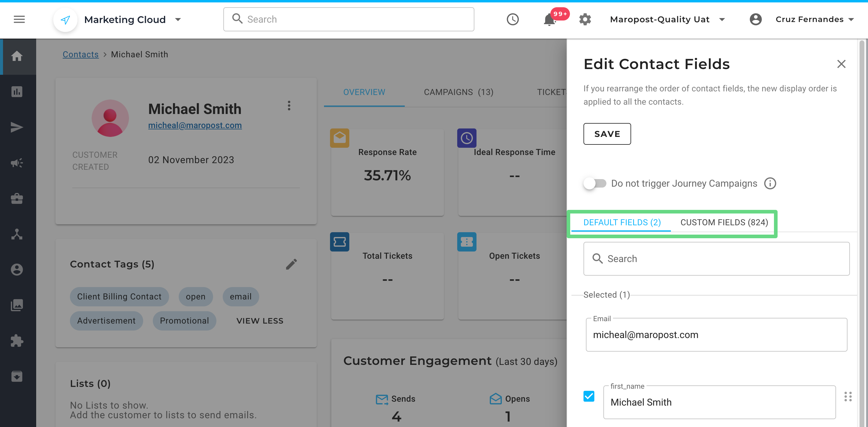Click the first_name text field
The image size is (868, 427).
(x=719, y=402)
